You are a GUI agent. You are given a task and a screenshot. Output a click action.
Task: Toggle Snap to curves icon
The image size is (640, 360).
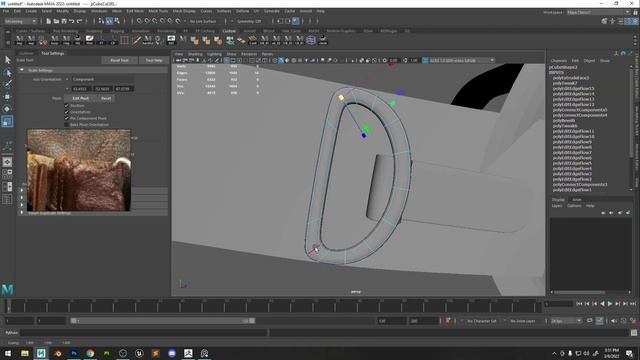pos(147,21)
